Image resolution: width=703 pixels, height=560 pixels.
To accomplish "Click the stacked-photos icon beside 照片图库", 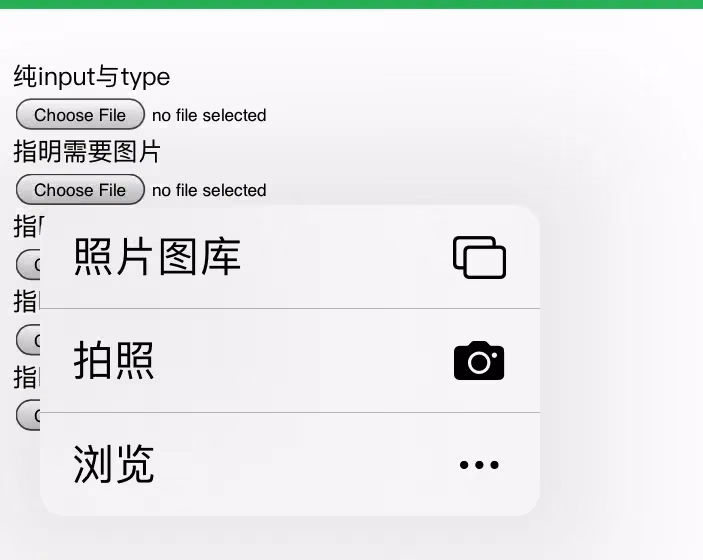I will pos(479,257).
